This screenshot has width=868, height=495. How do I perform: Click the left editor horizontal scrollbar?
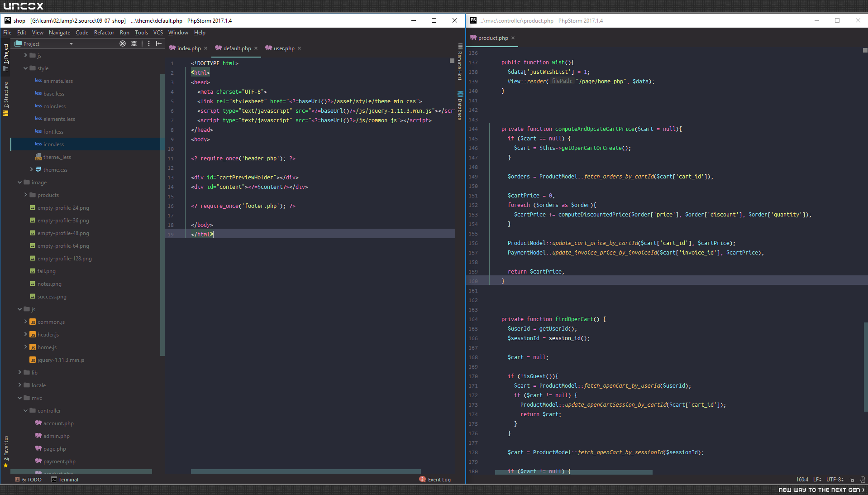click(x=306, y=471)
